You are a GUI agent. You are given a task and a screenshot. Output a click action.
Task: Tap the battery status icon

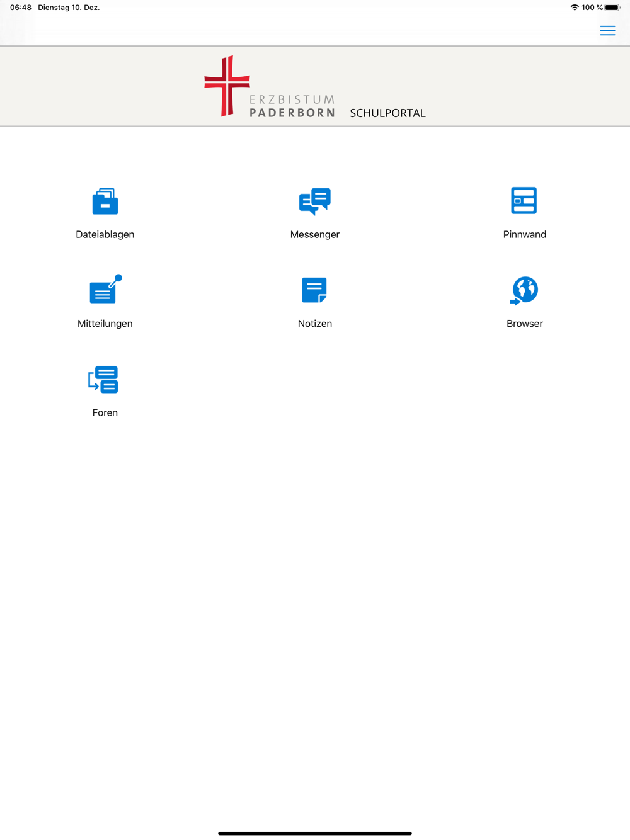click(x=612, y=8)
